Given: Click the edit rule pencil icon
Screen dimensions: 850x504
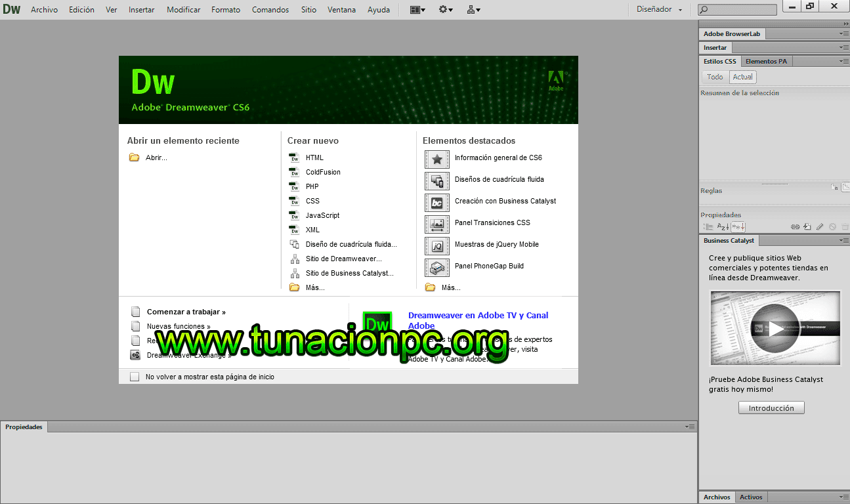Looking at the screenshot, I should pyautogui.click(x=820, y=226).
